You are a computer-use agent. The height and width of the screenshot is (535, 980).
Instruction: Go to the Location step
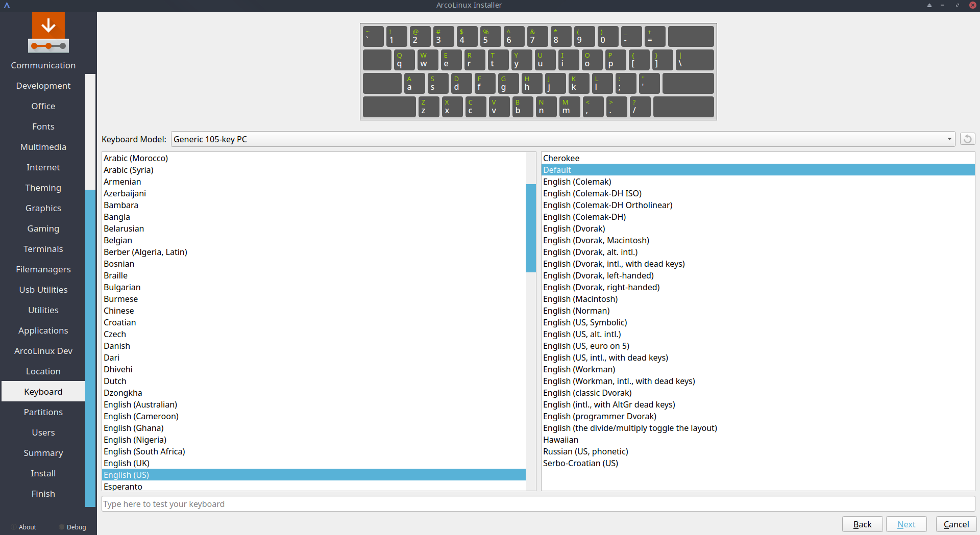pos(43,371)
